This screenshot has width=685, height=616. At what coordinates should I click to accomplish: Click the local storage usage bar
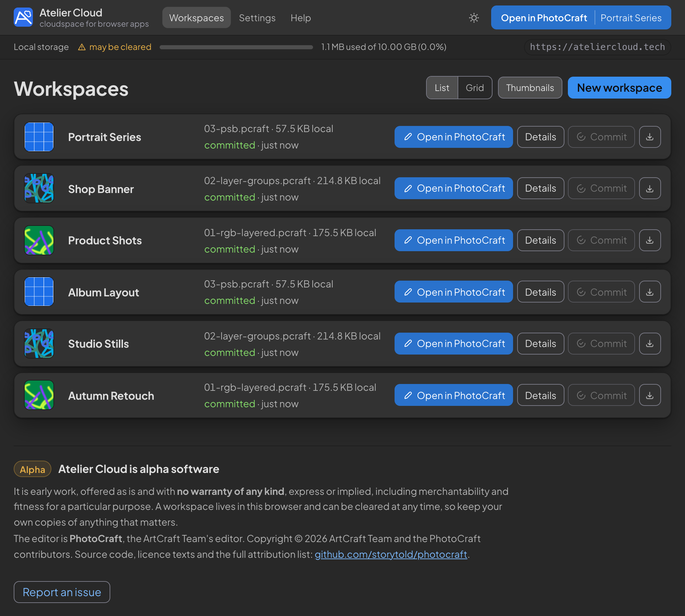[236, 47]
